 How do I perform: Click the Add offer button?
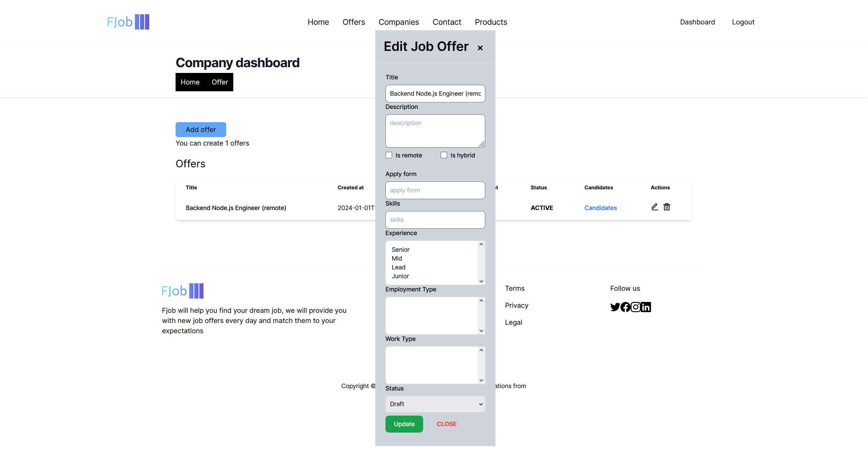point(201,130)
